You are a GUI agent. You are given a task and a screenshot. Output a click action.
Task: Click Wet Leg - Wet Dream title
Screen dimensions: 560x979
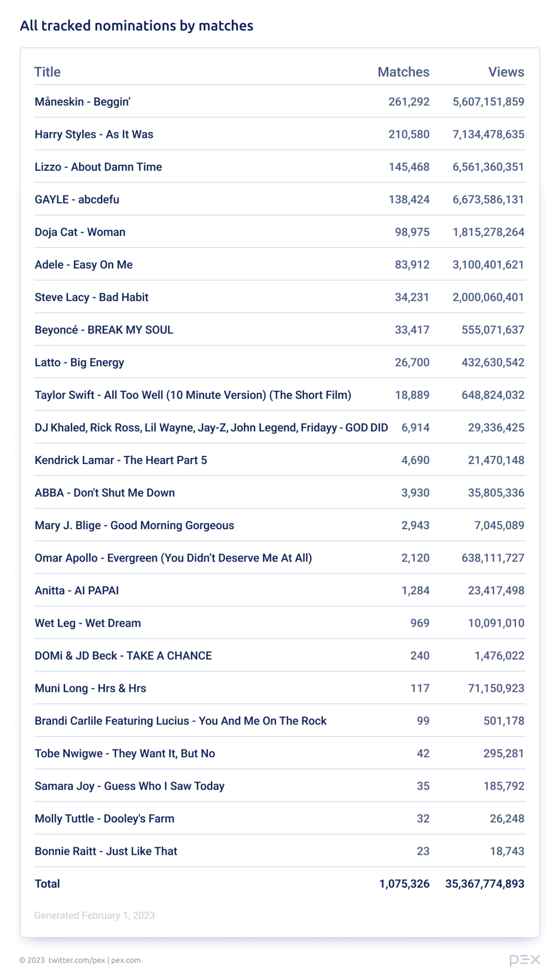point(88,623)
